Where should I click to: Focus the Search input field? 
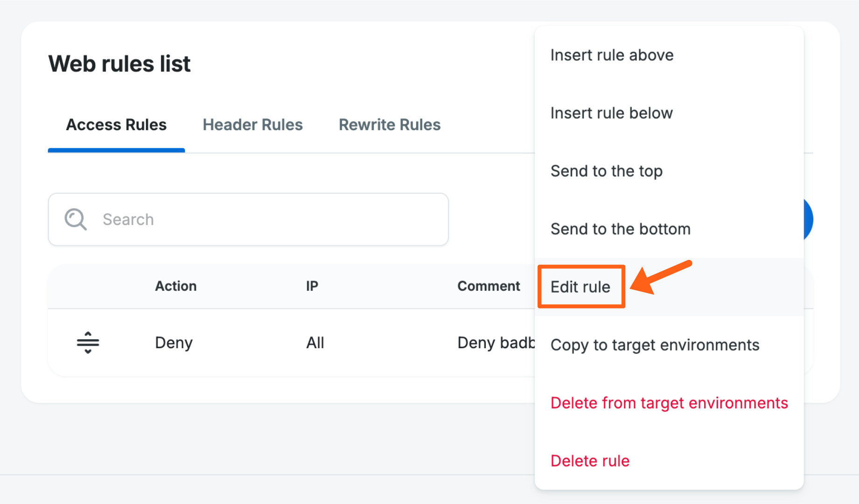(x=271, y=219)
